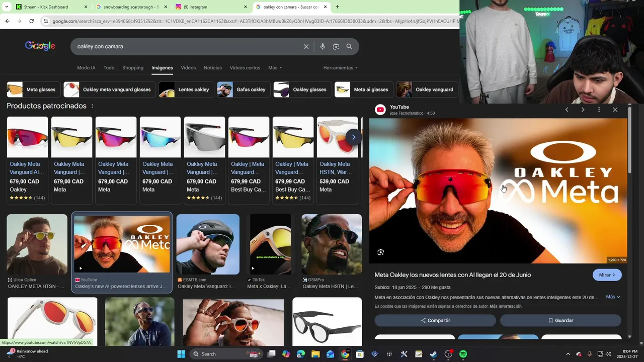
Task: Open the Oakley Meta Vanguard product sold by Oakley
Action: (x=27, y=160)
